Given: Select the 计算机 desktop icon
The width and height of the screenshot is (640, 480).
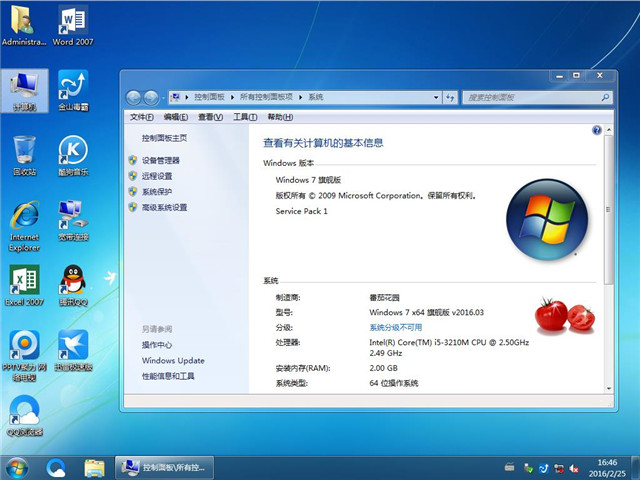Looking at the screenshot, I should 25,91.
